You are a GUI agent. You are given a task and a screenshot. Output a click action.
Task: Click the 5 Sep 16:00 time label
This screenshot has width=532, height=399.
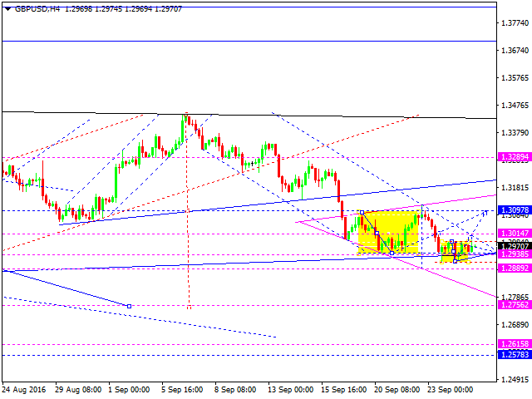(x=182, y=390)
